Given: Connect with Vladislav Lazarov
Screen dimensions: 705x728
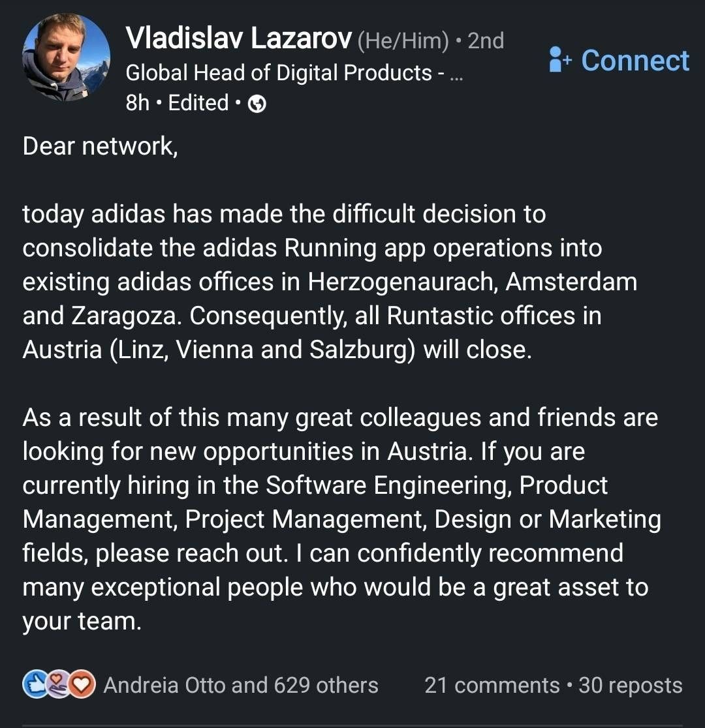Looking at the screenshot, I should point(619,61).
